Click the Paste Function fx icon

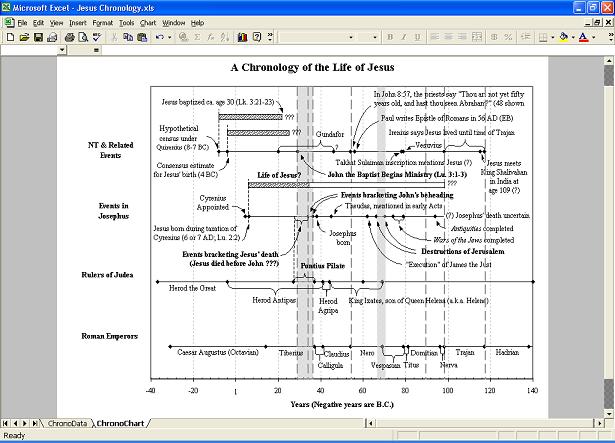coord(211,37)
